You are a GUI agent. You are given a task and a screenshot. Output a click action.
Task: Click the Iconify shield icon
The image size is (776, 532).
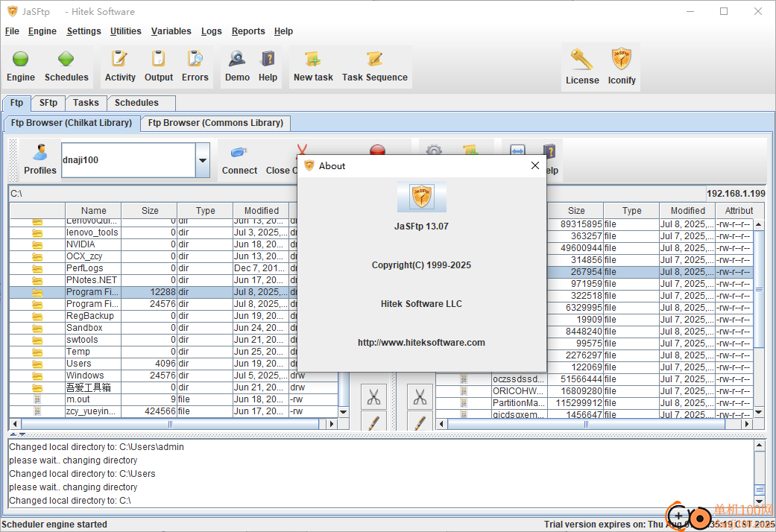tap(621, 60)
